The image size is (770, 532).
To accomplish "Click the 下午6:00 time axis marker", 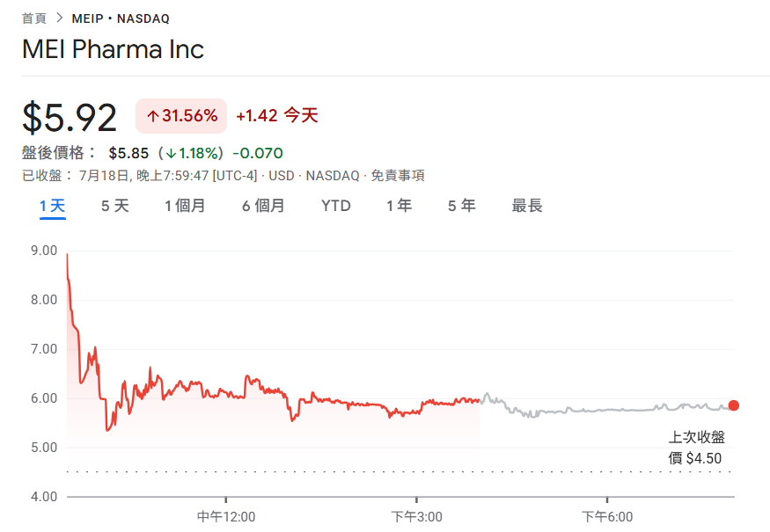I will point(607,517).
